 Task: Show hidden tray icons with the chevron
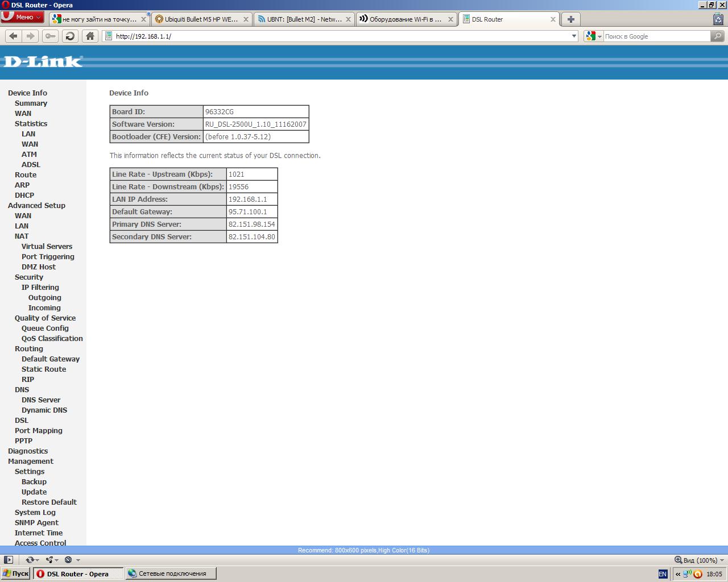(x=678, y=574)
